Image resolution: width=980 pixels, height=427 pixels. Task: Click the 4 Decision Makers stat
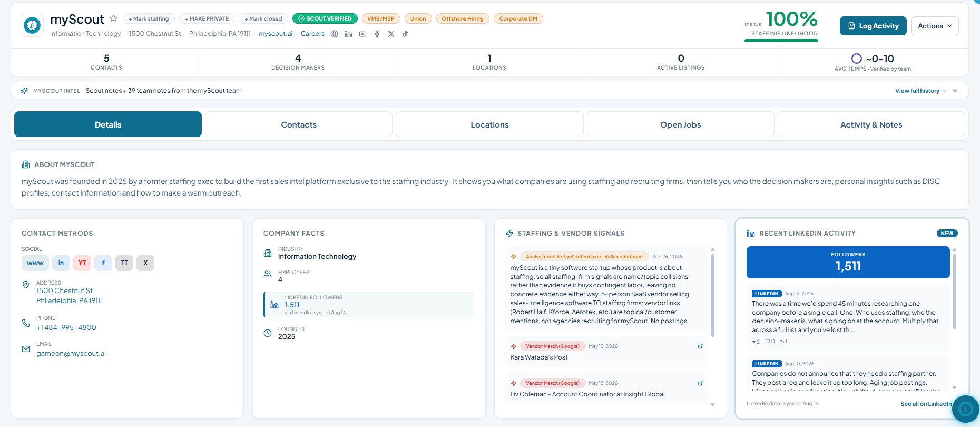tap(298, 62)
